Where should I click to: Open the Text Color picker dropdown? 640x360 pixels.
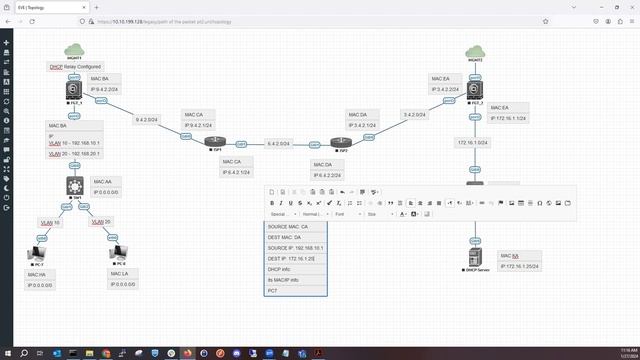click(x=403, y=214)
